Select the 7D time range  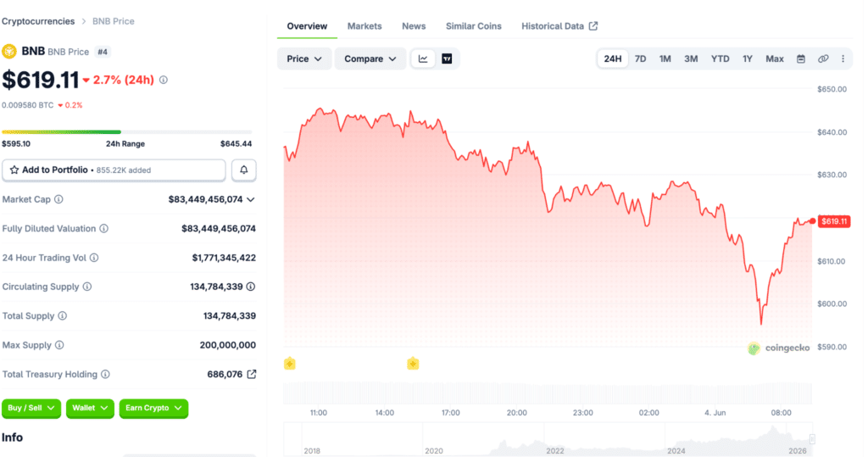tap(641, 59)
